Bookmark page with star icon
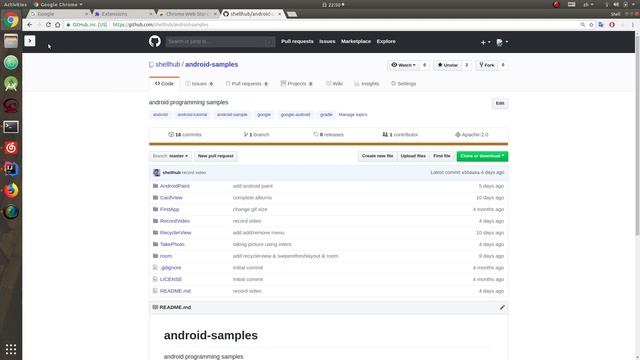 [x=591, y=24]
